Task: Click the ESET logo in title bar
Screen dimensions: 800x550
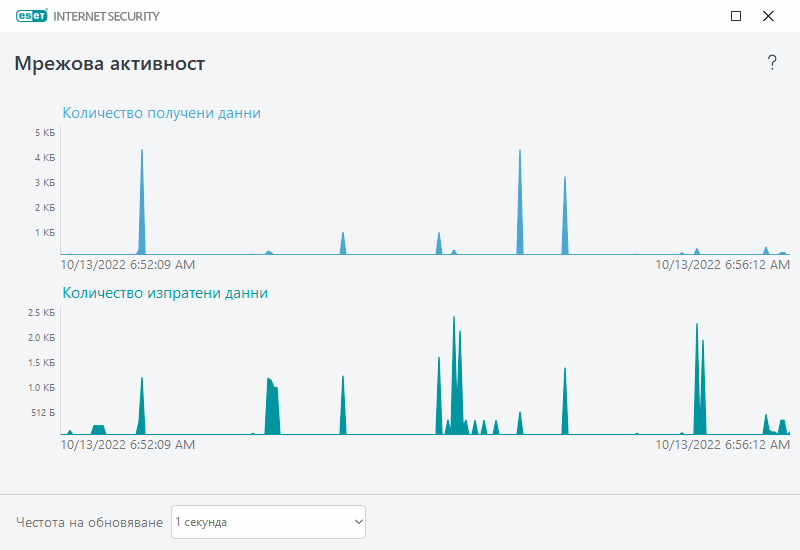Action: [x=32, y=16]
